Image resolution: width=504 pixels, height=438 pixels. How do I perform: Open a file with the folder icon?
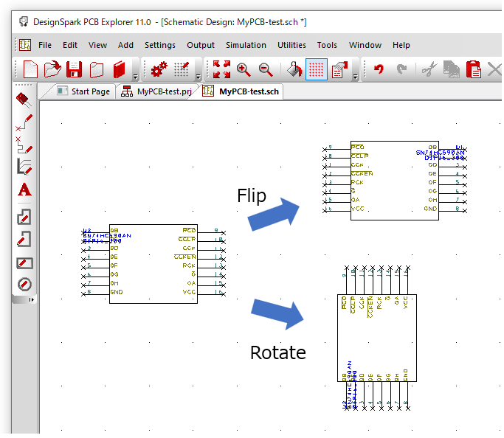pyautogui.click(x=52, y=70)
